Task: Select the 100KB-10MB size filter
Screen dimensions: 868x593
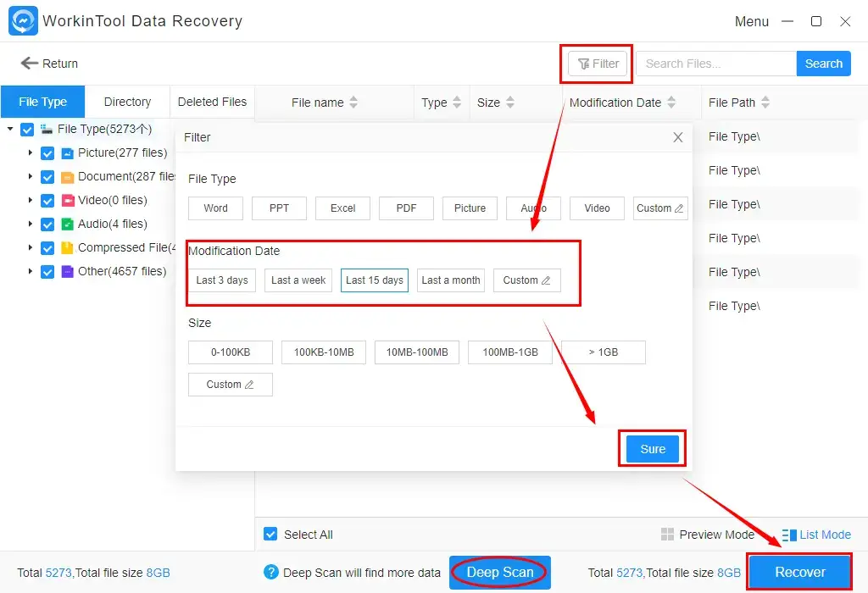Action: pos(323,352)
